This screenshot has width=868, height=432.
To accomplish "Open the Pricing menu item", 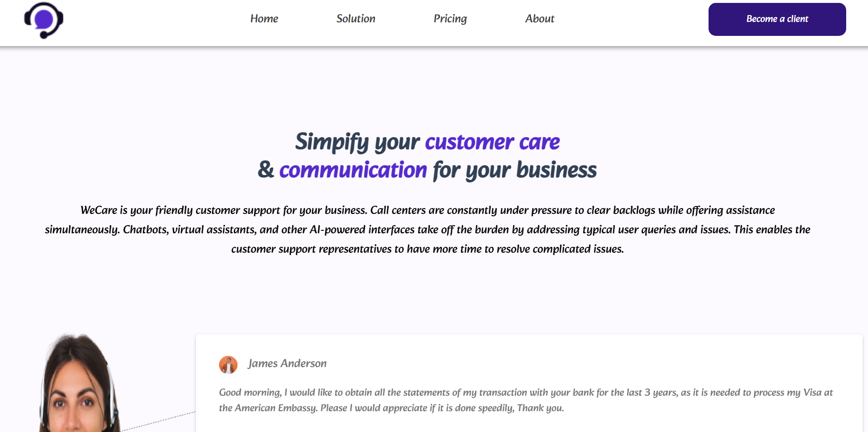I will (x=450, y=19).
